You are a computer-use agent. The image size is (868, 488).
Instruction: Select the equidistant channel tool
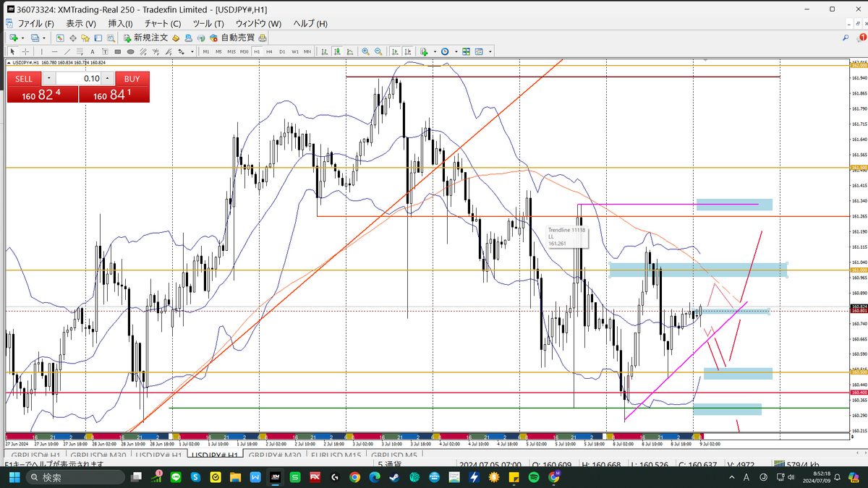[143, 51]
